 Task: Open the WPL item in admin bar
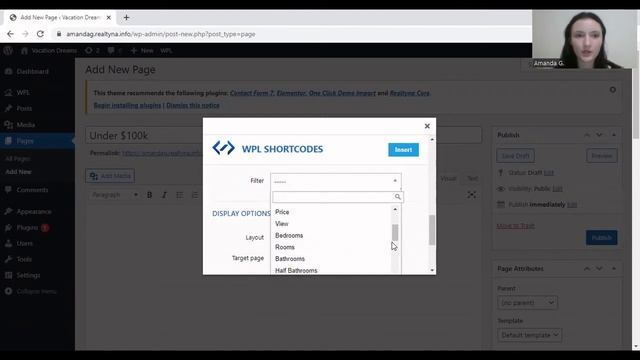coord(166,51)
